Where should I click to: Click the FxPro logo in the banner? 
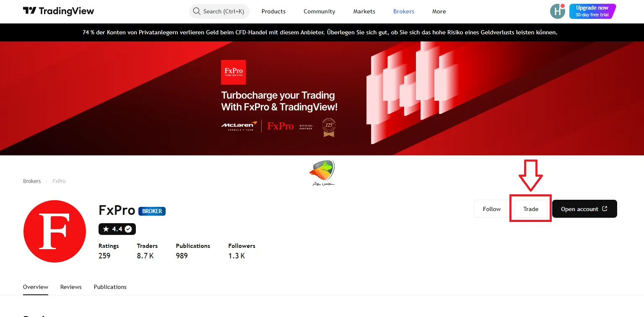233,72
